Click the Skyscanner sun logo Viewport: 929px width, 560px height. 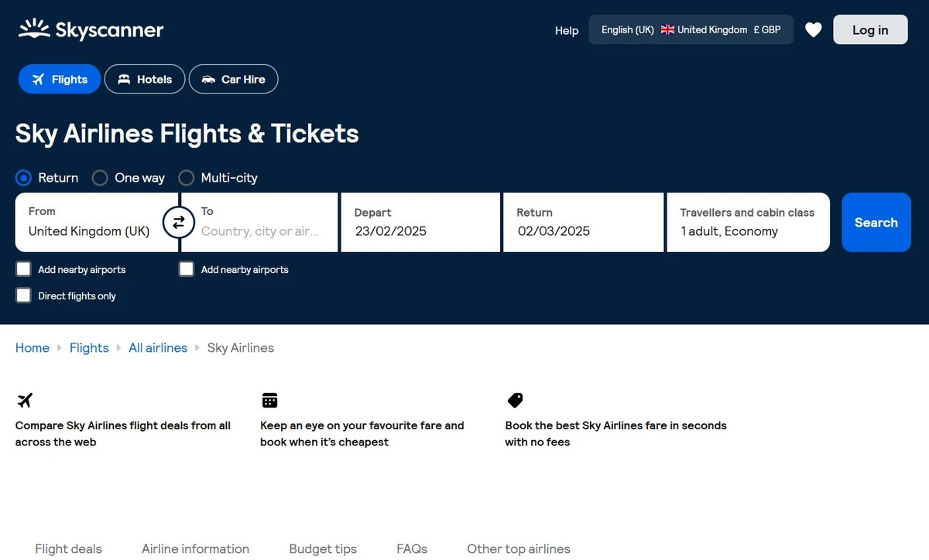point(34,29)
